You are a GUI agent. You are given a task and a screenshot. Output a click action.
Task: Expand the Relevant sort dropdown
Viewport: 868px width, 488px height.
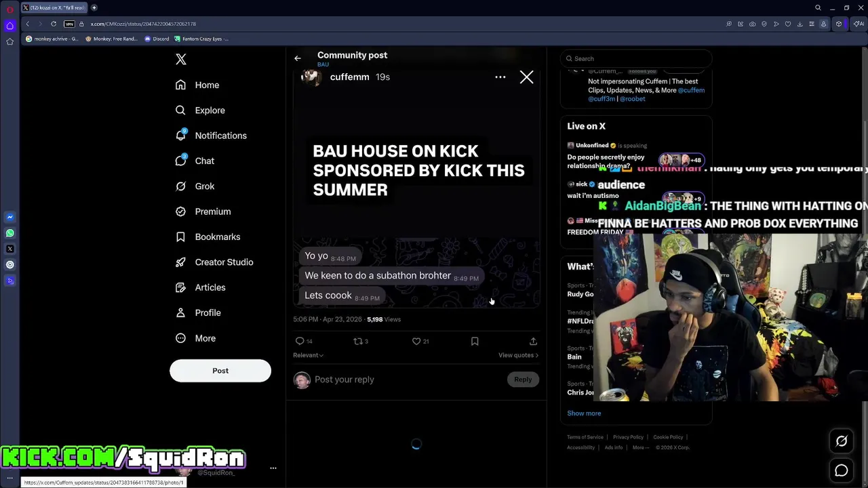click(308, 355)
